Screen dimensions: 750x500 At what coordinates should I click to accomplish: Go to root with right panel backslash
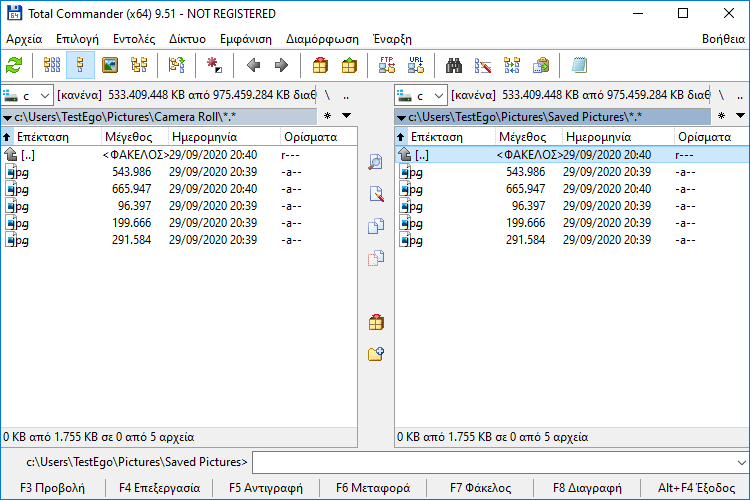(x=721, y=95)
